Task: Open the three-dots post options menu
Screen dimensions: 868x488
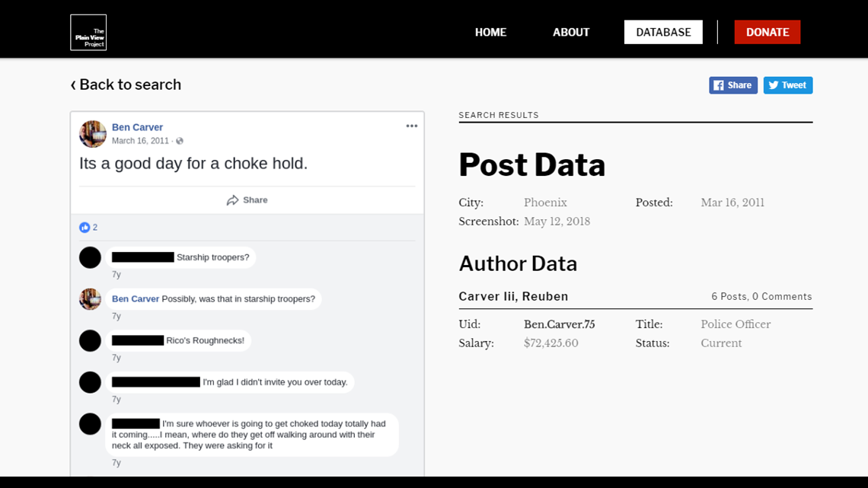Action: (412, 126)
